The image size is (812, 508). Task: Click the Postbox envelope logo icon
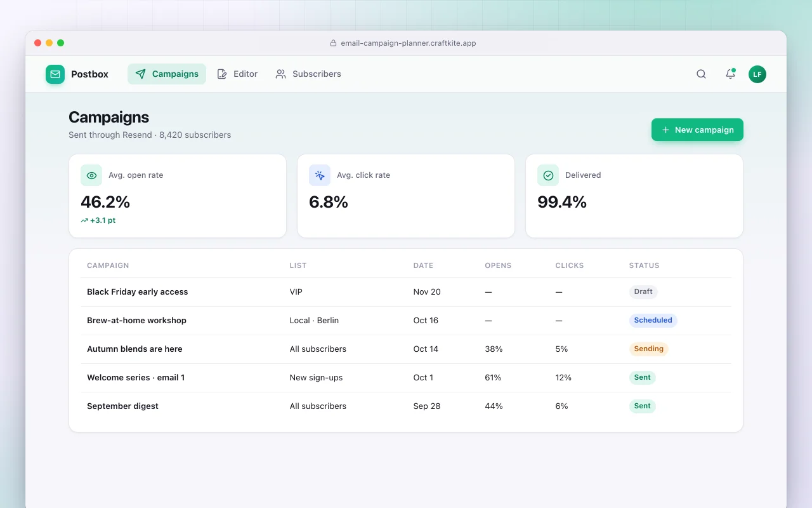pyautogui.click(x=55, y=74)
